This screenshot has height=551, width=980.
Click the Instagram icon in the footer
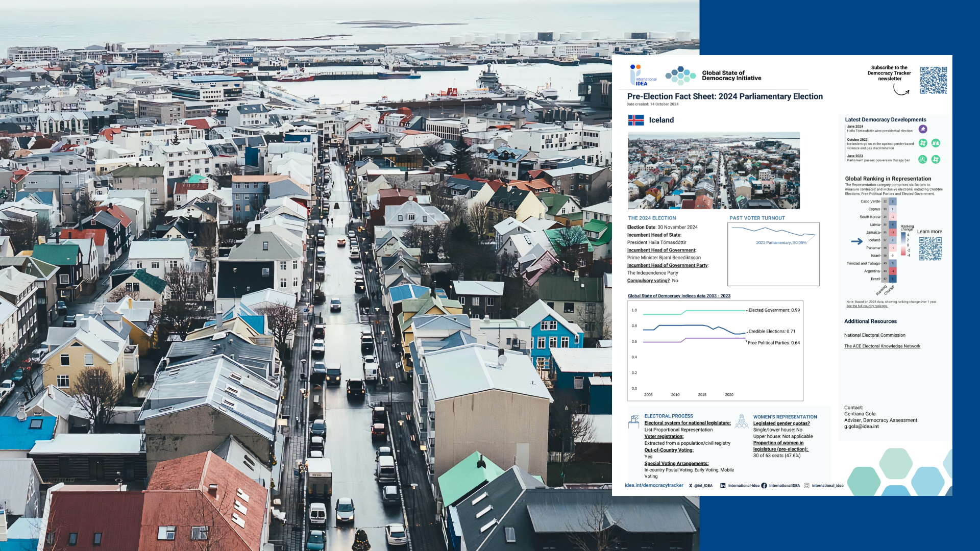(x=806, y=486)
